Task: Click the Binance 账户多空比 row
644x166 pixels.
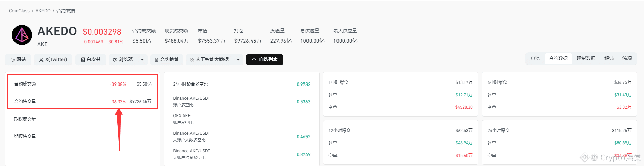Action: (241, 102)
